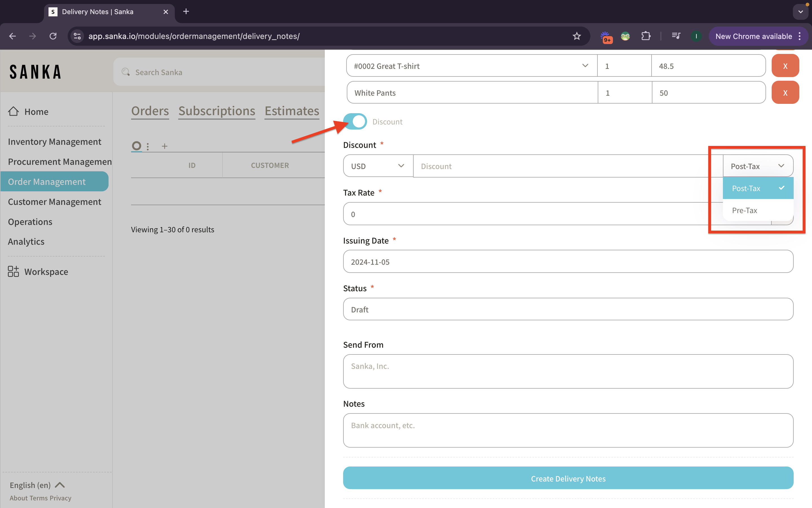Click the search magnifier icon
This screenshot has width=812, height=508.
(x=126, y=72)
